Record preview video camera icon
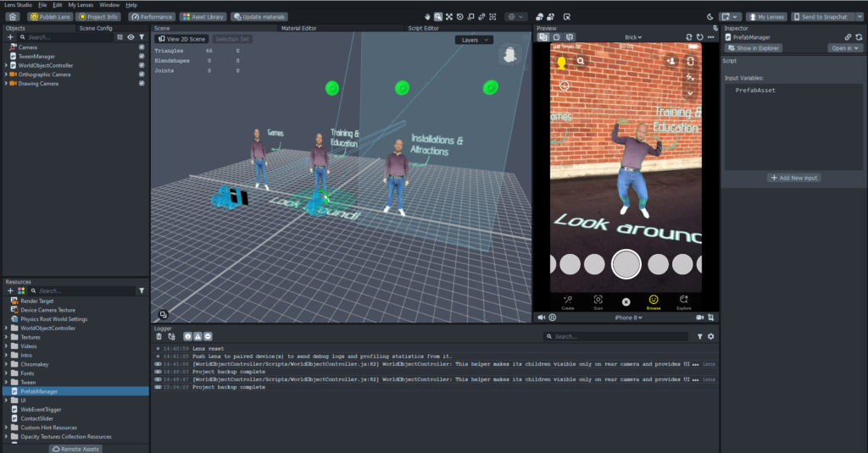The image size is (868, 453). pyautogui.click(x=699, y=318)
